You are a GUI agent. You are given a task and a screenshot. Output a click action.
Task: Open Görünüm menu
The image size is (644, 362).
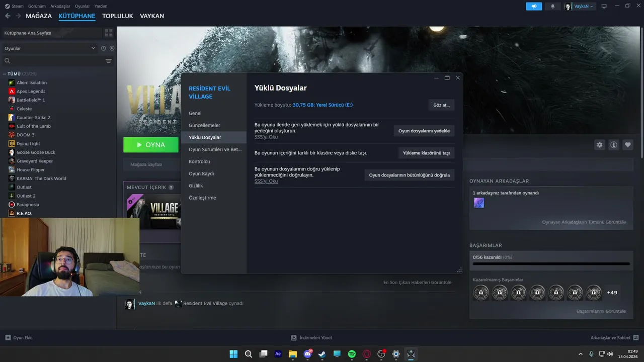[37, 6]
